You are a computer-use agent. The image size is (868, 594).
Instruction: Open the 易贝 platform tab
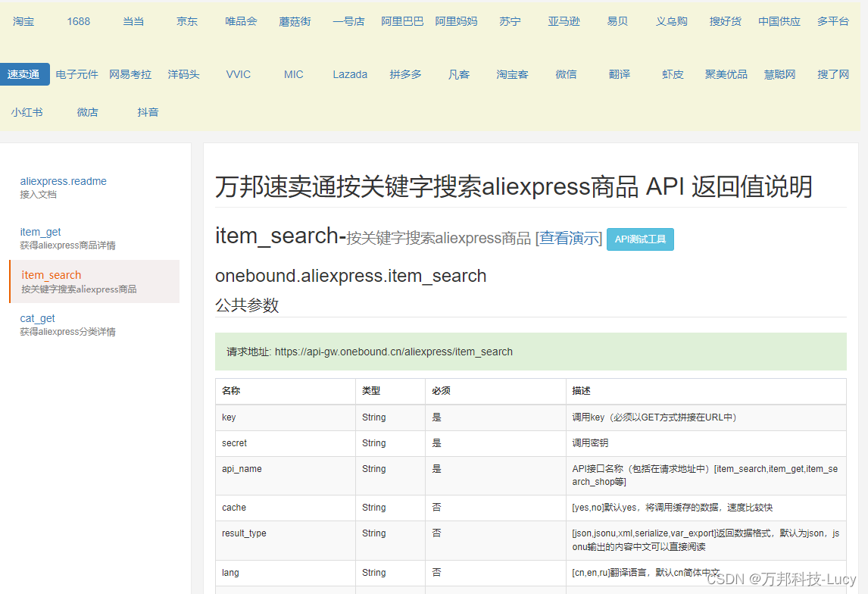point(618,21)
